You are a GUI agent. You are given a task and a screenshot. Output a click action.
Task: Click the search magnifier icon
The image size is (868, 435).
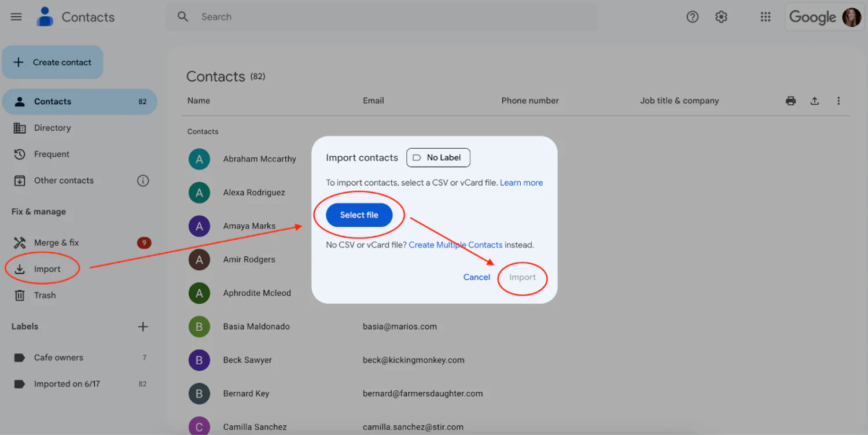(x=183, y=17)
